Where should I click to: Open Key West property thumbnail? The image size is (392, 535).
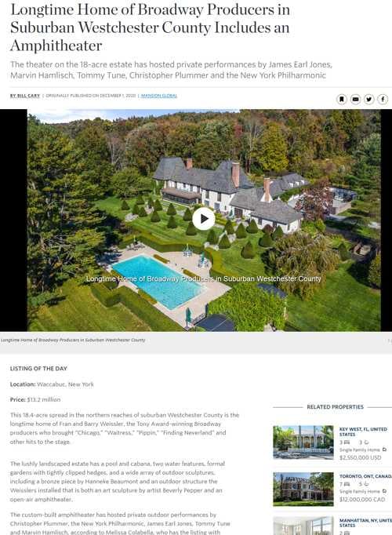[x=303, y=442]
